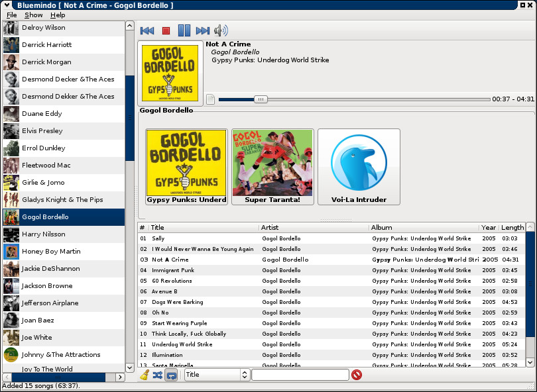Select artist Joan Baez

tap(64, 320)
